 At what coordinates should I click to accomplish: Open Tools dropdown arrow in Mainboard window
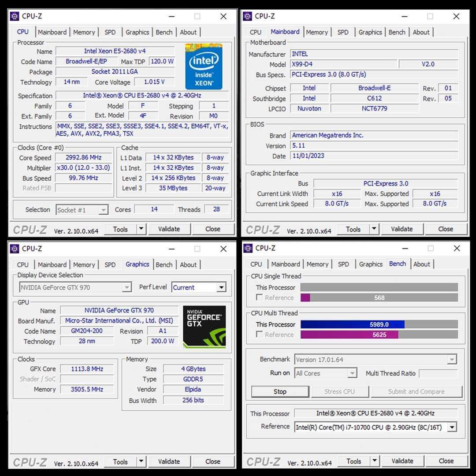point(374,229)
